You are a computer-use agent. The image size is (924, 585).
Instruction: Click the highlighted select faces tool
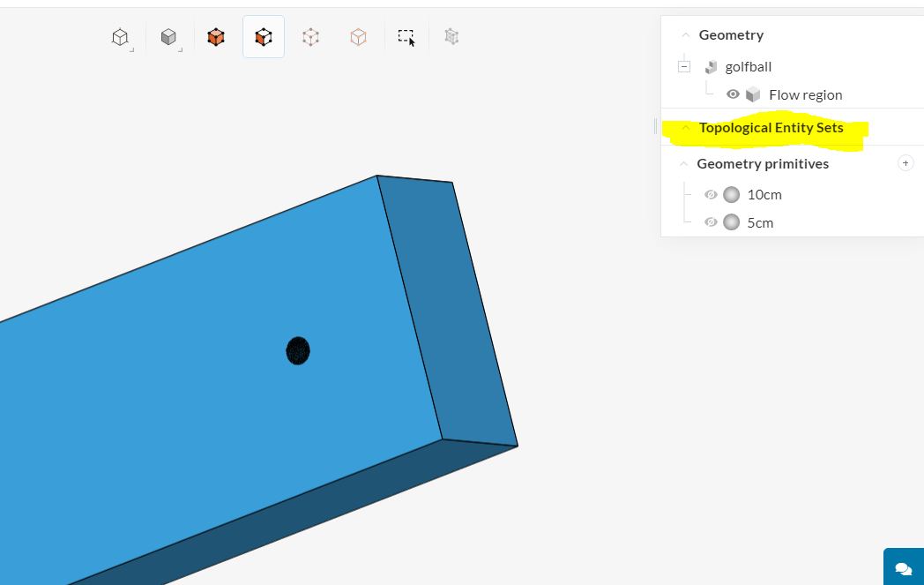tap(264, 37)
